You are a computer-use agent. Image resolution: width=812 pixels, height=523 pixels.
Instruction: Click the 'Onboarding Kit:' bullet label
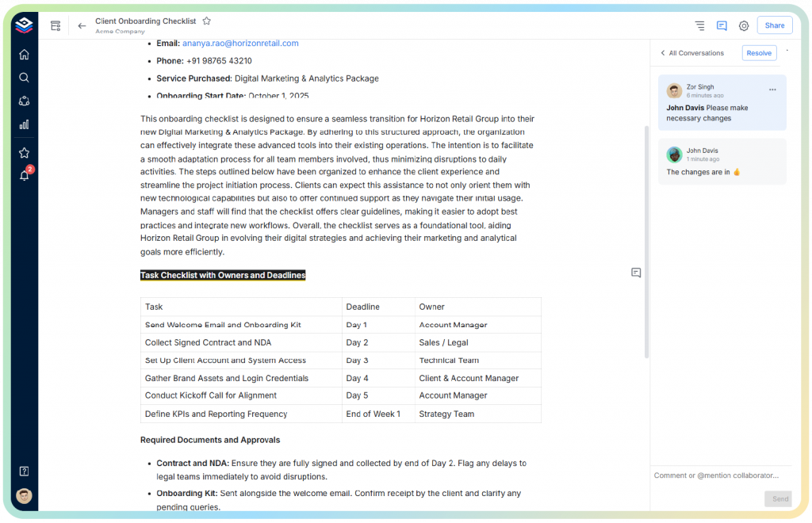coord(187,494)
